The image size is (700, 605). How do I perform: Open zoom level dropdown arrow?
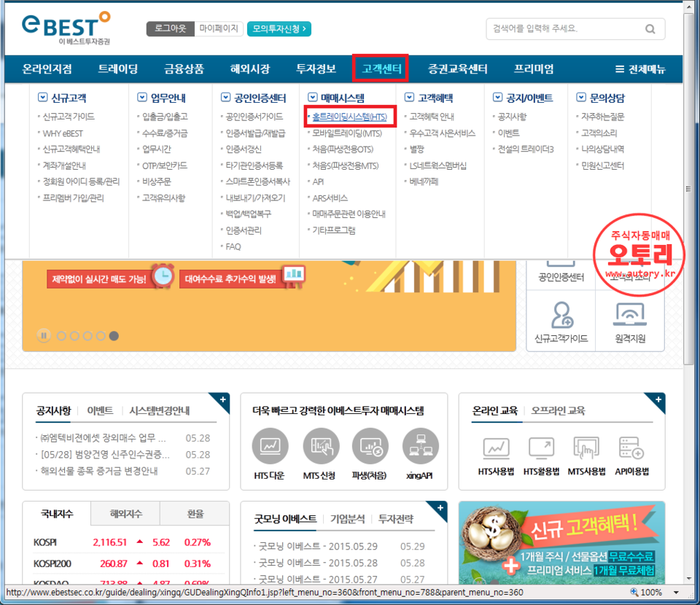[x=676, y=593]
